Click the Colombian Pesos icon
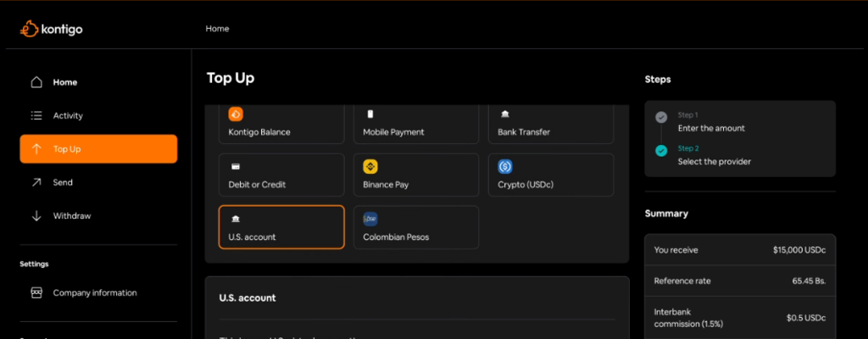The height and width of the screenshot is (339, 868). pyautogui.click(x=370, y=219)
